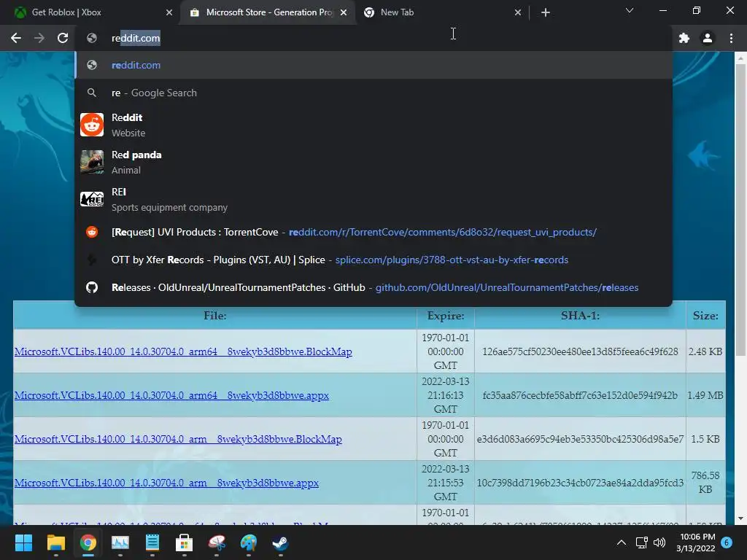Open the tab search chevron
Screen dimensions: 747x560
click(x=630, y=10)
